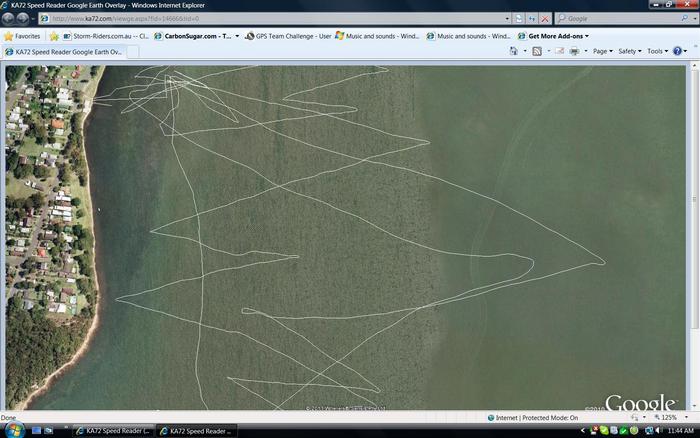Image resolution: width=700 pixels, height=438 pixels.
Task: Open the Tools dropdown menu
Action: pos(656,51)
